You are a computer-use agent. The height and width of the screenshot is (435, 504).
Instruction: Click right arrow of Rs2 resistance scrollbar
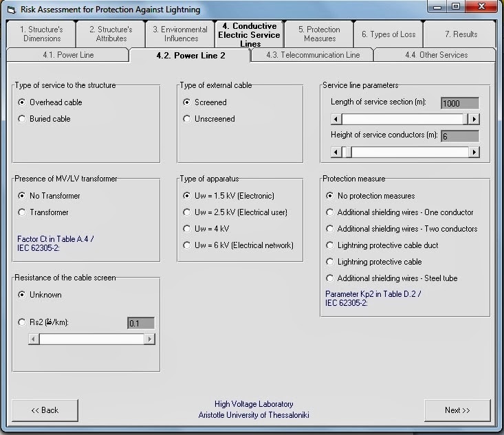pos(149,339)
